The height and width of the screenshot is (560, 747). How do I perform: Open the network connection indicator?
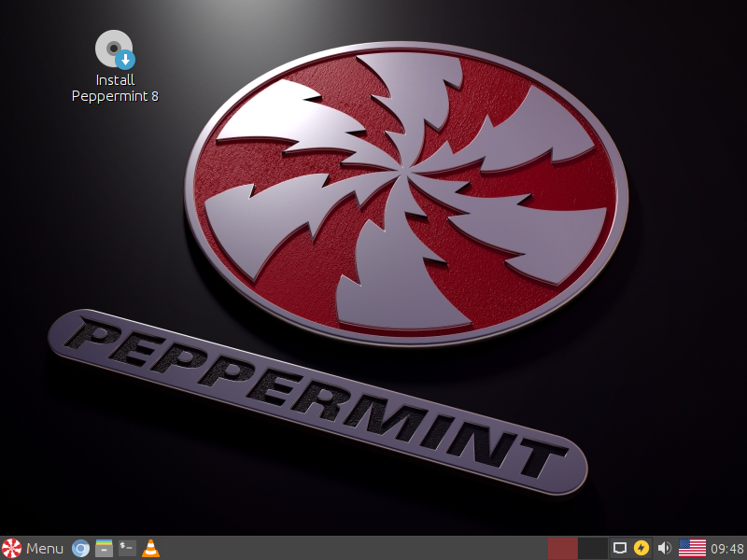click(619, 548)
